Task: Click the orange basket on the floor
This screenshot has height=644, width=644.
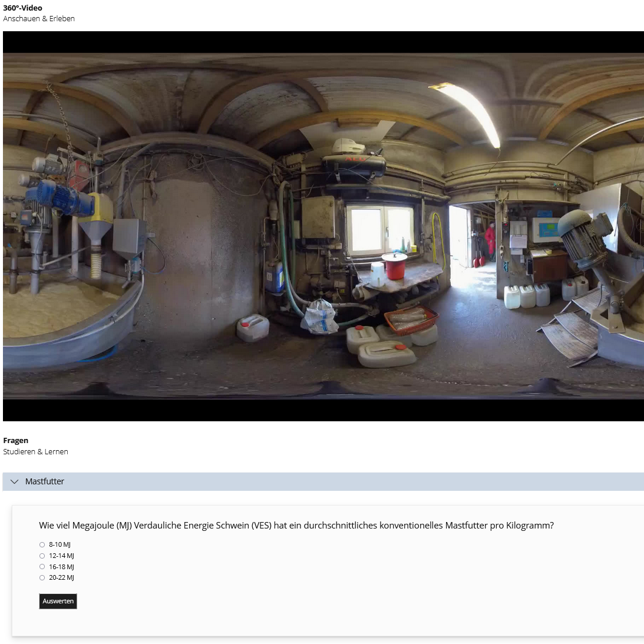Action: 411,319
